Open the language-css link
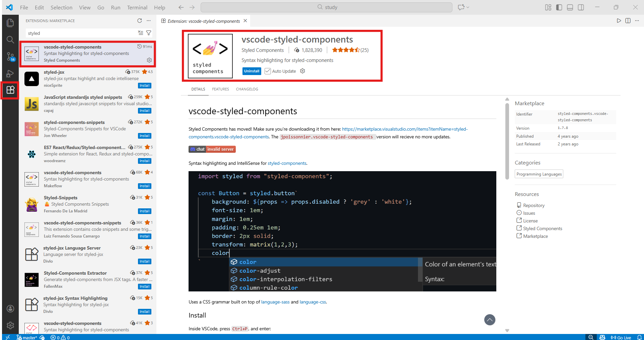 313,302
